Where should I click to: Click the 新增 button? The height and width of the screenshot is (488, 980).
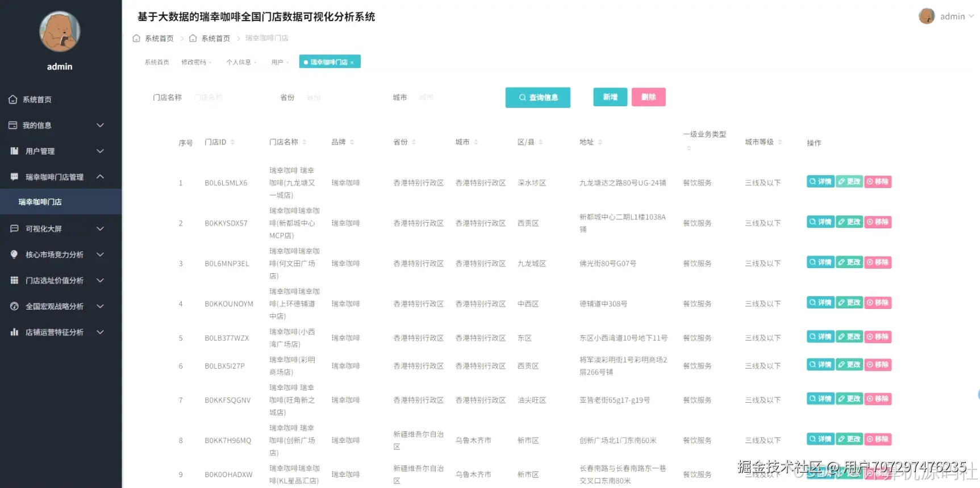point(610,97)
